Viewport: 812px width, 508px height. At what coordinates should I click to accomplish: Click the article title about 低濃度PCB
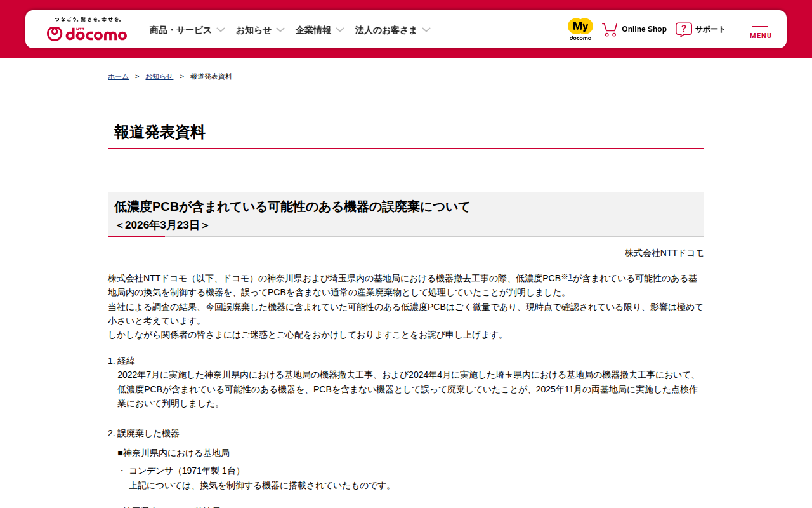tap(292, 206)
